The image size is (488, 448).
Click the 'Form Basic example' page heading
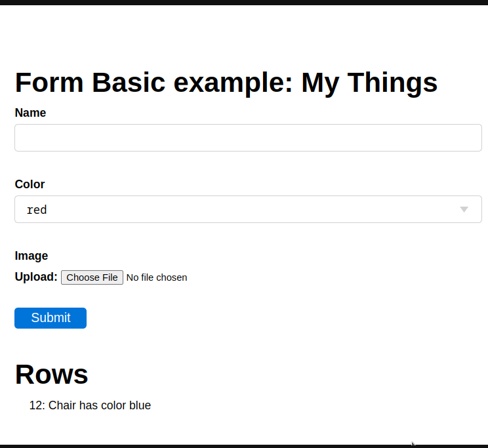pos(154,83)
